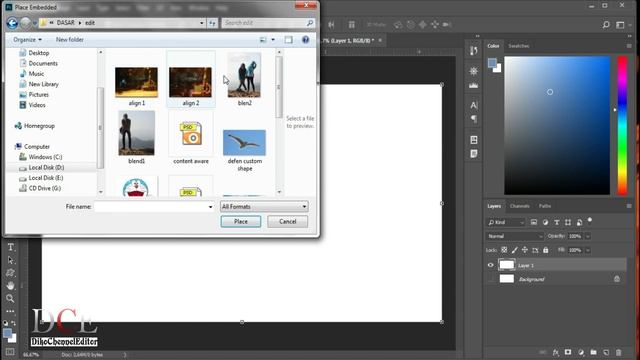Click new adjustment layer icon
This screenshot has width=640, height=360.
(x=581, y=352)
